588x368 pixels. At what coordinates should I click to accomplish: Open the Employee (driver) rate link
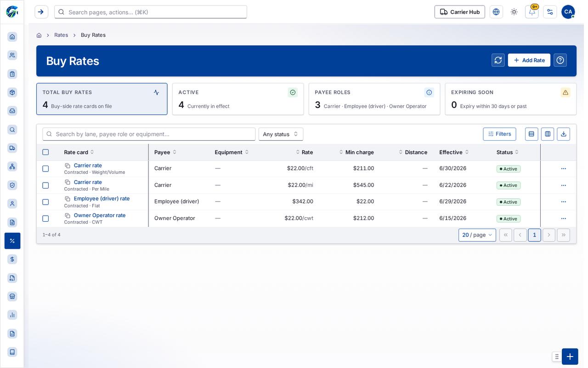pos(102,199)
